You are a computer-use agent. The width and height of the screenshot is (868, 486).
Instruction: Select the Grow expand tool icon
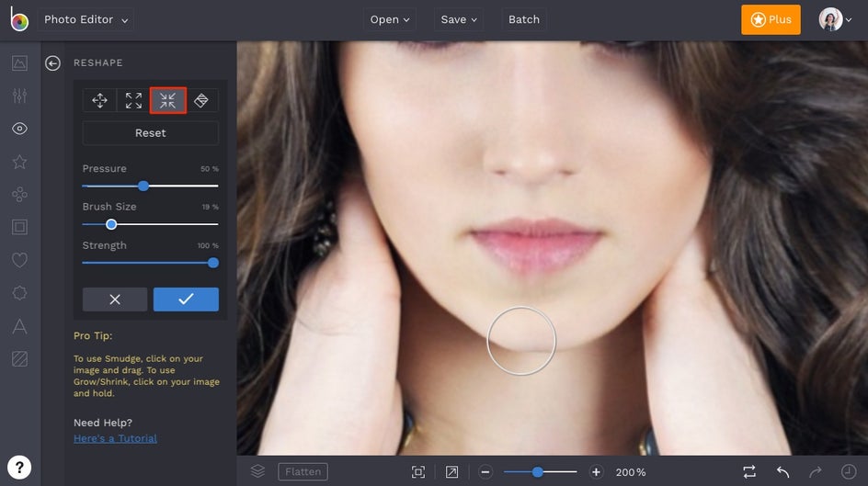[x=133, y=101]
